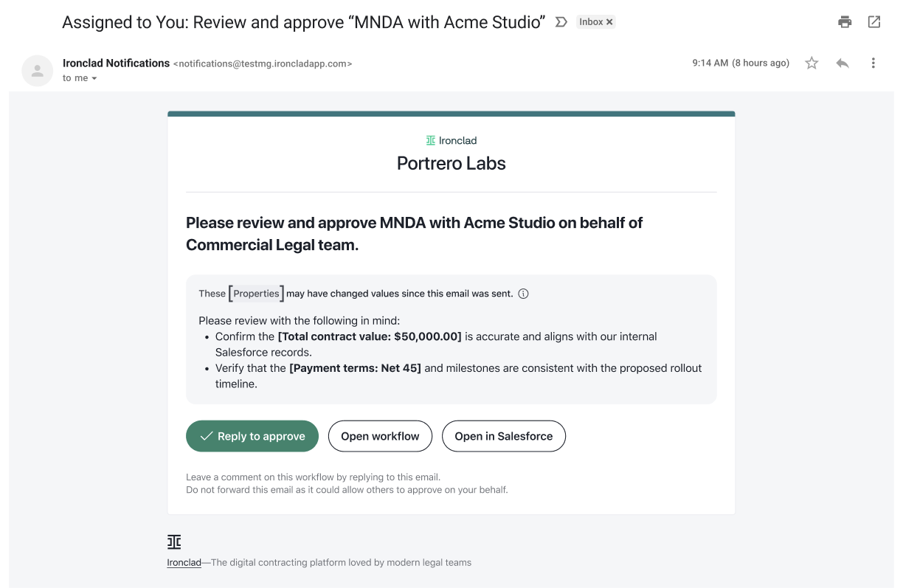
Task: Click the Total contract value: $50,000.00 property
Action: point(370,336)
